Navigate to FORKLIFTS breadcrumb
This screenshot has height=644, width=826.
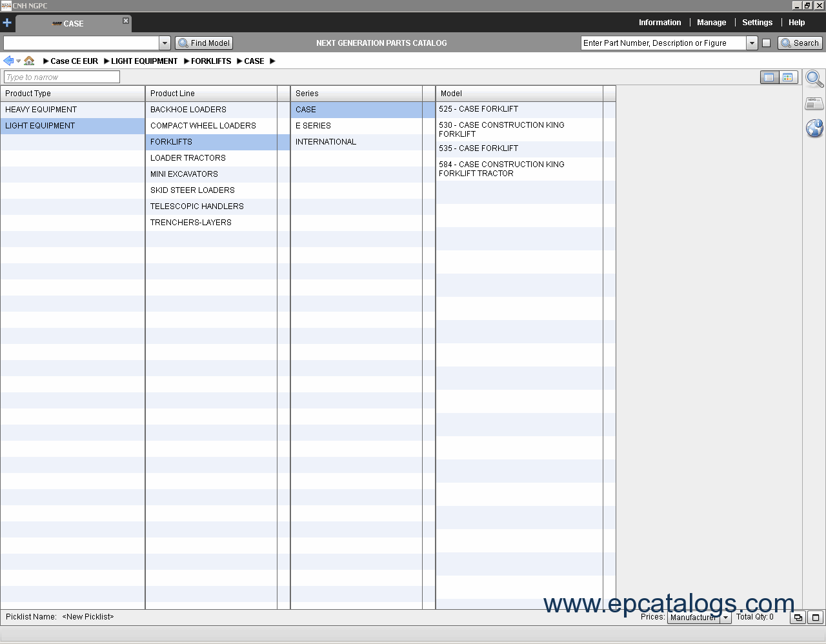click(x=211, y=61)
